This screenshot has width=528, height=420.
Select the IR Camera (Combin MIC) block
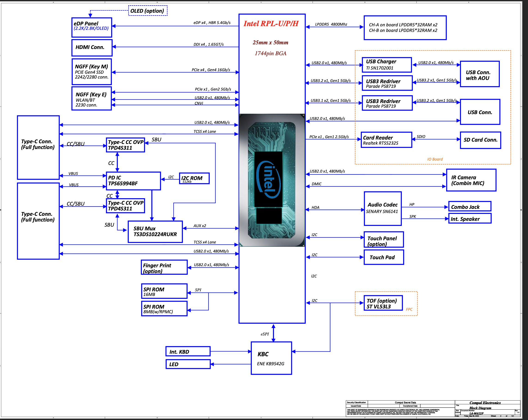(471, 180)
